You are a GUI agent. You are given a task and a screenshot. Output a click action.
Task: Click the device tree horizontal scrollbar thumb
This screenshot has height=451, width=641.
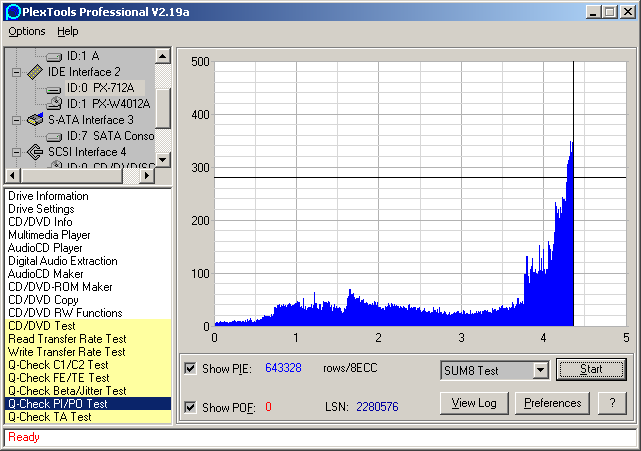point(71,175)
